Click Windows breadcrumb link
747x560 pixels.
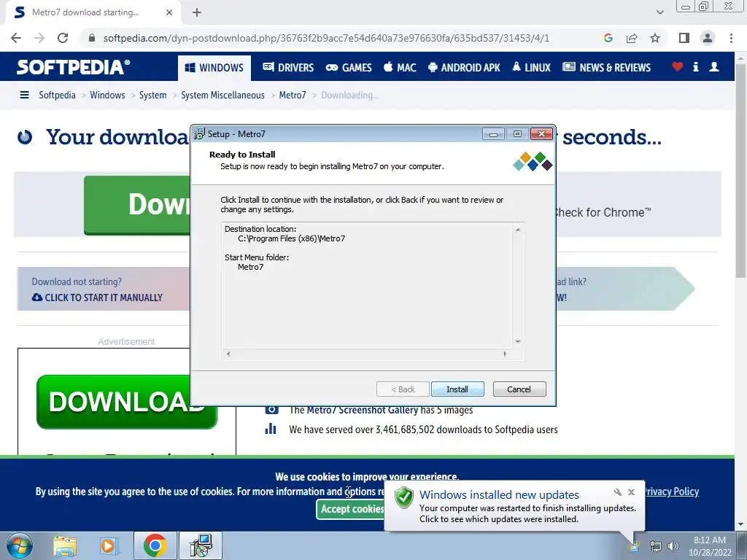[x=107, y=95]
